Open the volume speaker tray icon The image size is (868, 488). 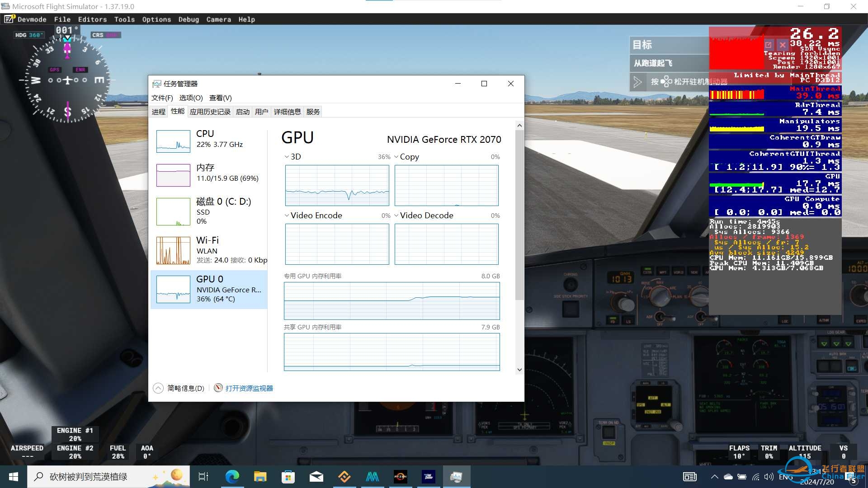tap(769, 477)
